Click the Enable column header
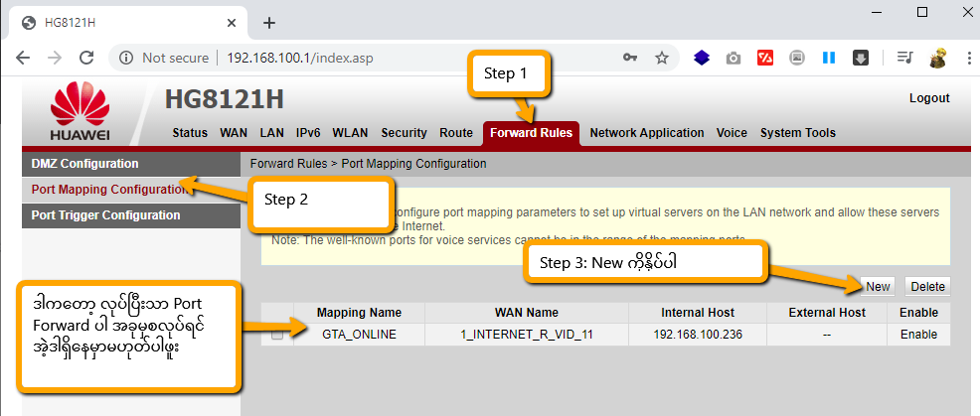Viewport: 980px width, 416px height. pos(918,313)
